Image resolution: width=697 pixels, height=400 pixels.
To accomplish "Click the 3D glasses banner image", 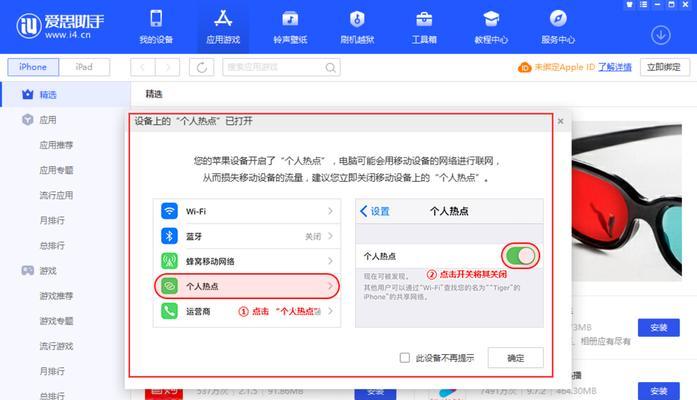I will [627, 202].
